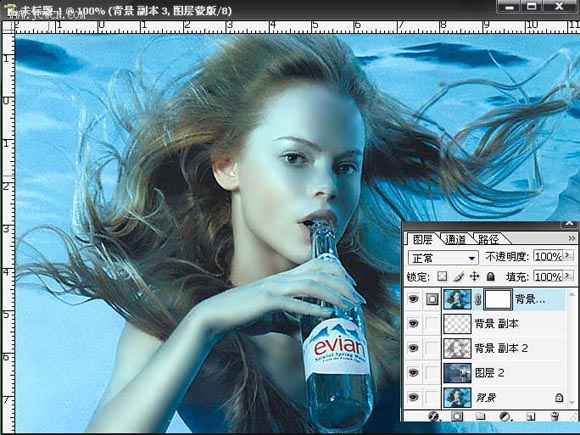Image resolution: width=580 pixels, height=435 pixels.
Task: Click the lock all padlock icon
Action: (x=490, y=276)
